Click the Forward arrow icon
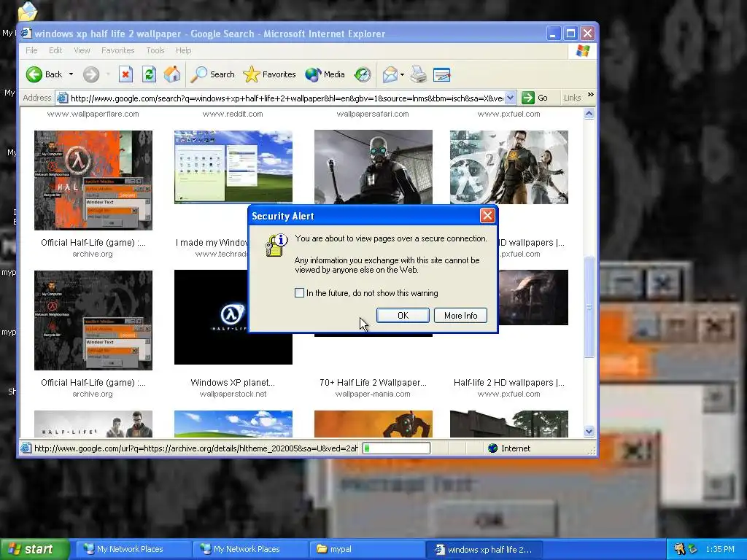Image resolution: width=747 pixels, height=560 pixels. pyautogui.click(x=91, y=74)
